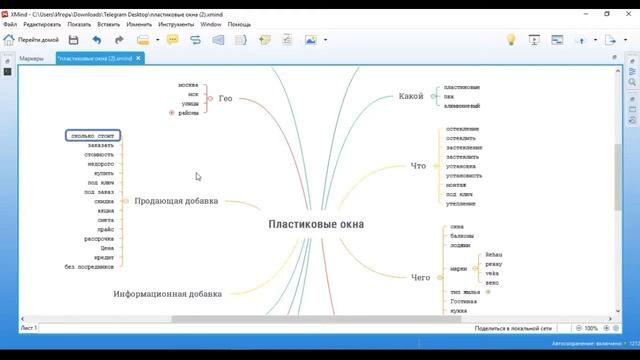
Task: Open the Gantt view toolbar icon
Action: click(557, 40)
